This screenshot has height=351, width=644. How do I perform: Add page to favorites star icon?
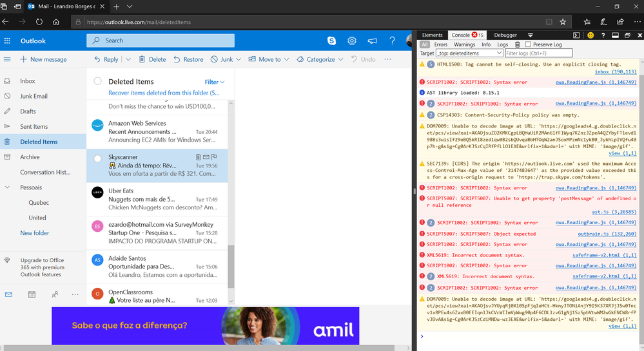563,22
